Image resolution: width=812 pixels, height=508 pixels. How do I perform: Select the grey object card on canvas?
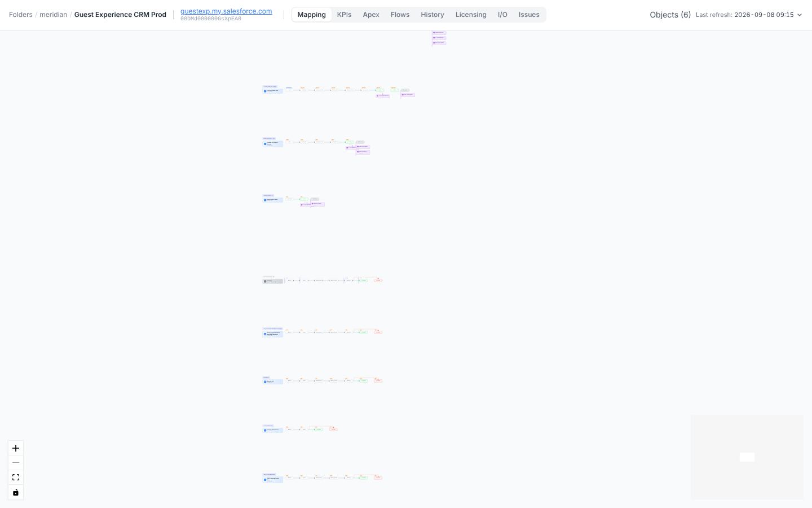pos(273,281)
